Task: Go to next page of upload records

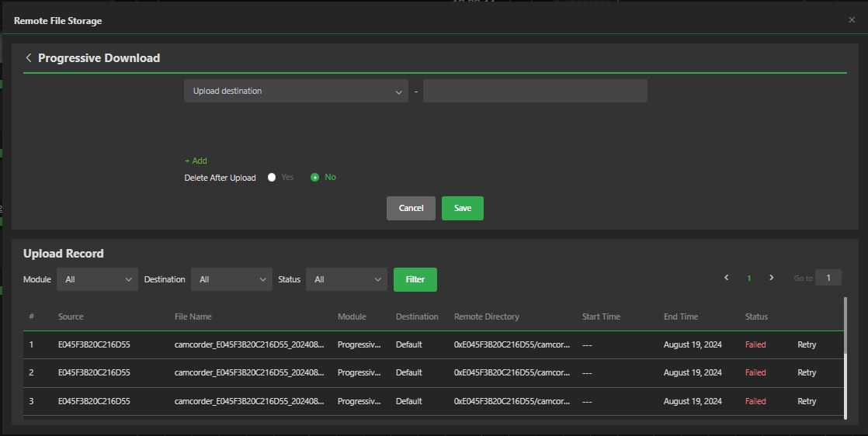Action: point(771,278)
